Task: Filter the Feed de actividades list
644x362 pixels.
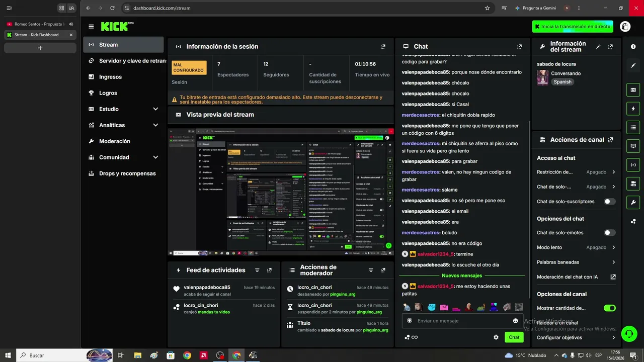Action: coord(257,270)
